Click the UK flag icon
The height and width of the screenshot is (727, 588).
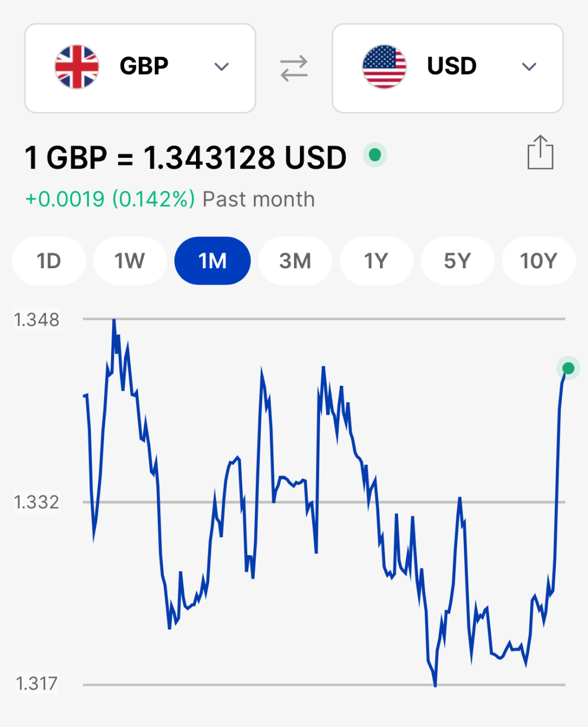pyautogui.click(x=77, y=67)
